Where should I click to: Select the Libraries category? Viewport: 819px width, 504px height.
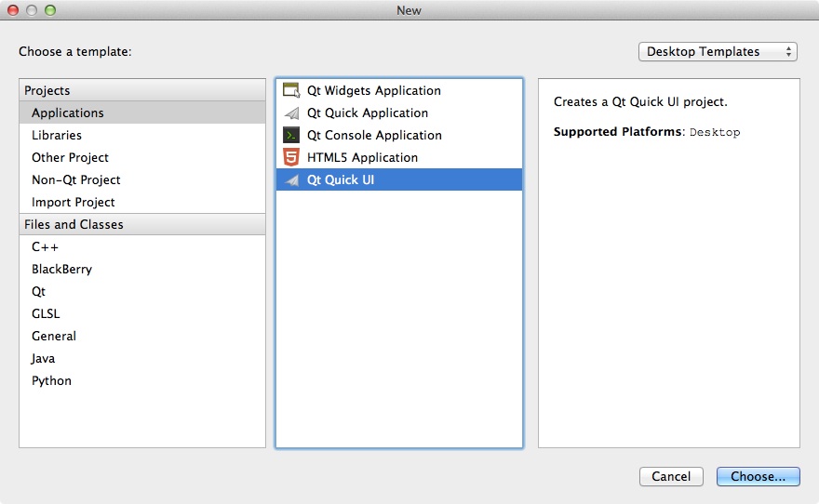tap(142, 135)
